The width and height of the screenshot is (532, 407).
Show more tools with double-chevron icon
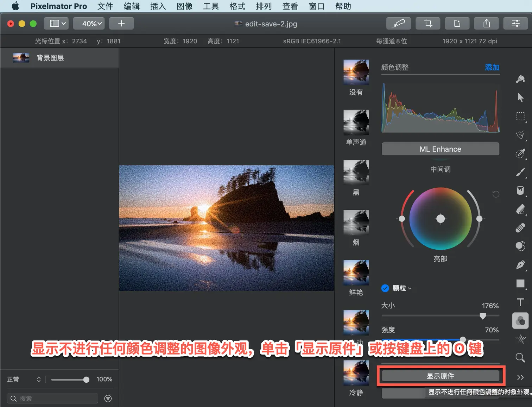pyautogui.click(x=520, y=377)
